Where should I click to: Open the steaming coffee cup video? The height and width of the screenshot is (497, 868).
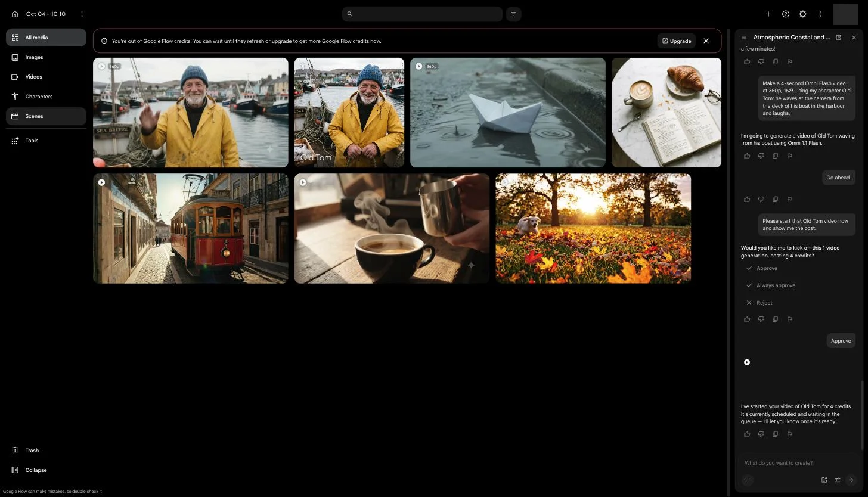392,228
